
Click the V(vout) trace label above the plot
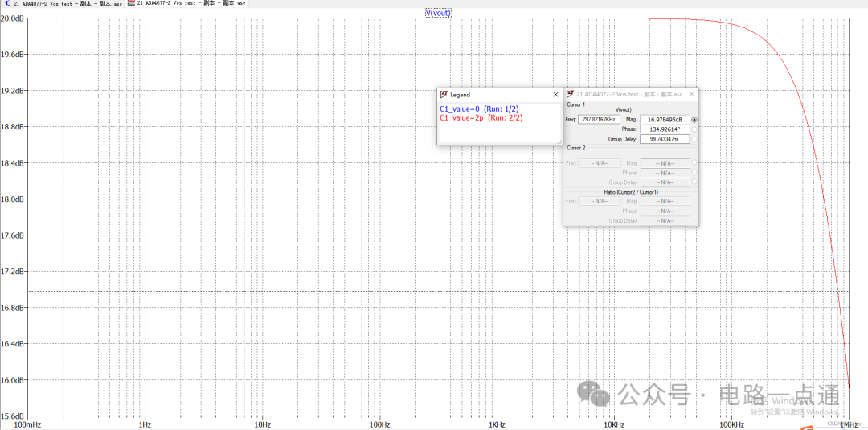[x=438, y=13]
